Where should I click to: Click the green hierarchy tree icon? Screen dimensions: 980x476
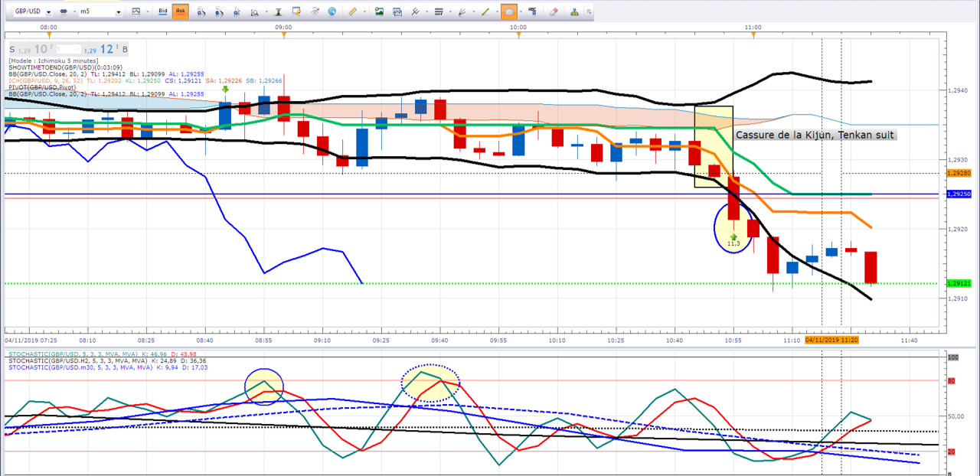click(574, 11)
